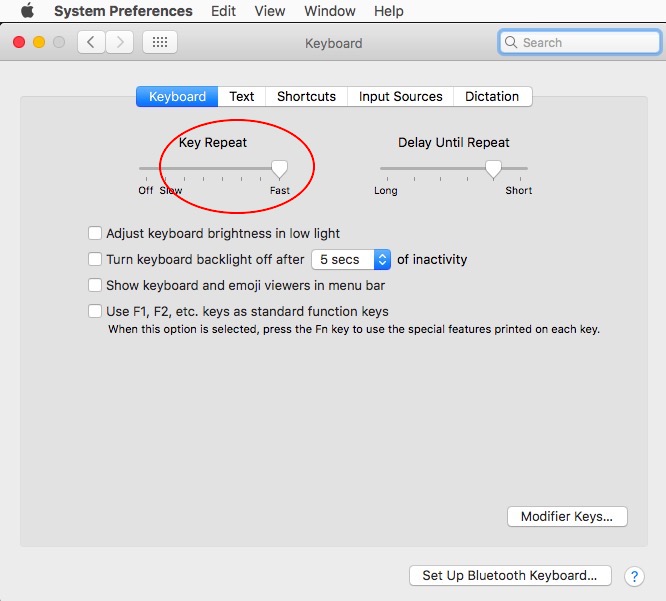Screen dimensions: 666x601
Task: Click the Delay Until Repeat slider knob
Action: (x=493, y=169)
